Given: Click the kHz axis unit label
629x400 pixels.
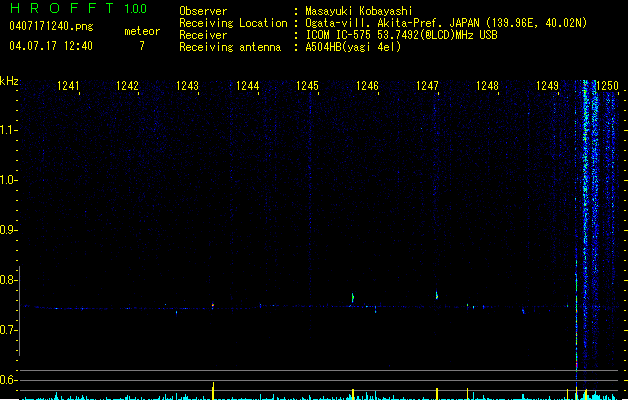Looking at the screenshot, I should coord(9,81).
